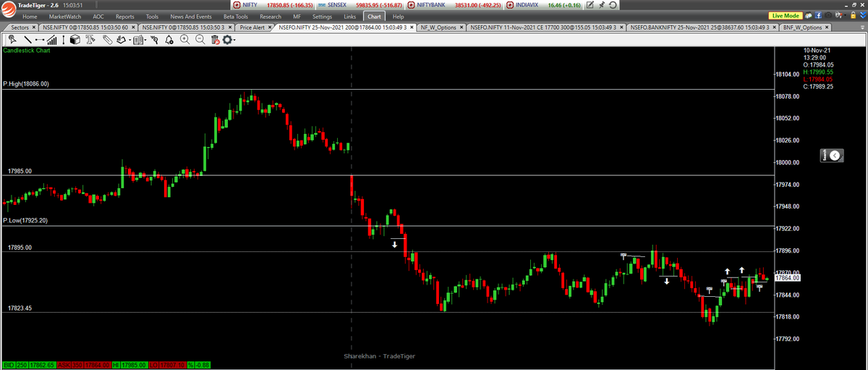Expand the book icon dropdown arrow
The height and width of the screenshot is (370, 868).
click(x=145, y=40)
